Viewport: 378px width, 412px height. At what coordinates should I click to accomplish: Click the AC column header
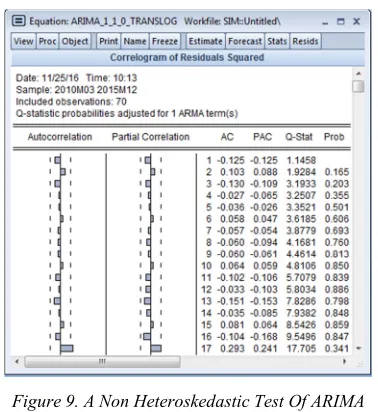point(227,137)
